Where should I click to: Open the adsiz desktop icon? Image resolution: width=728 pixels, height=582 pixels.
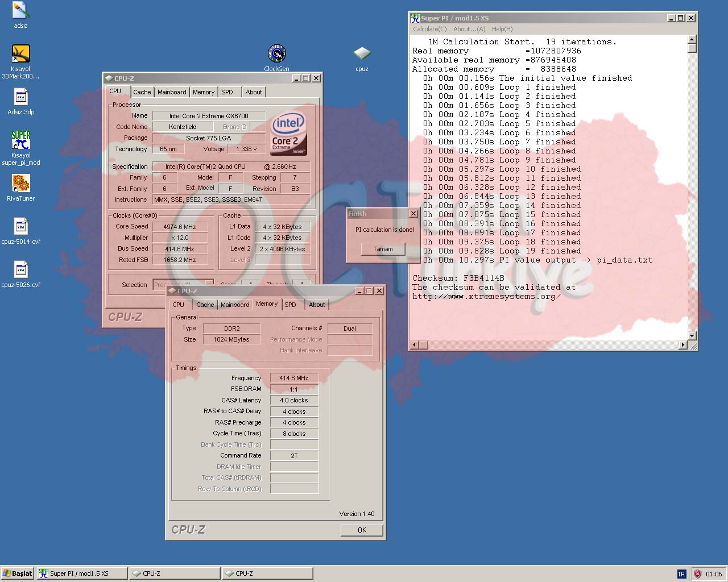click(20, 10)
